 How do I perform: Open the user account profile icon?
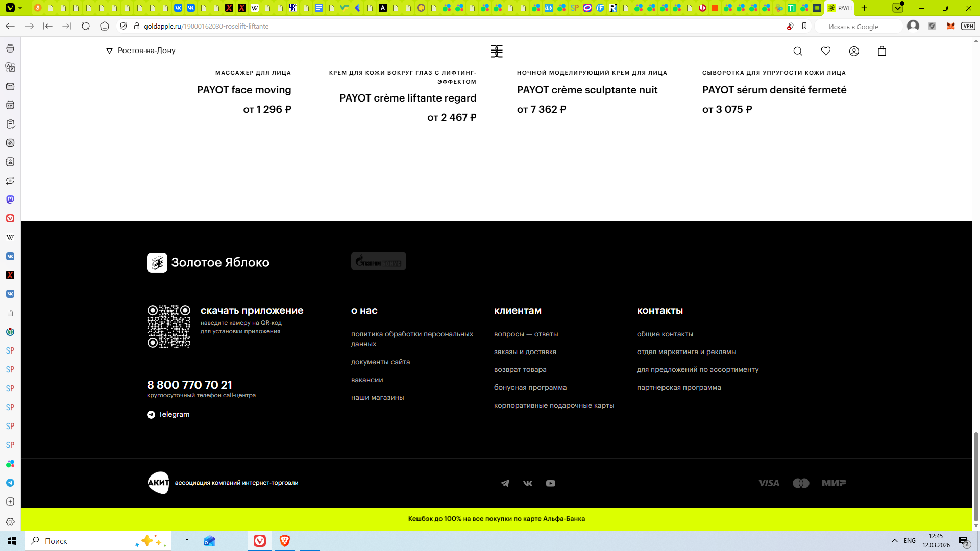[x=854, y=51]
